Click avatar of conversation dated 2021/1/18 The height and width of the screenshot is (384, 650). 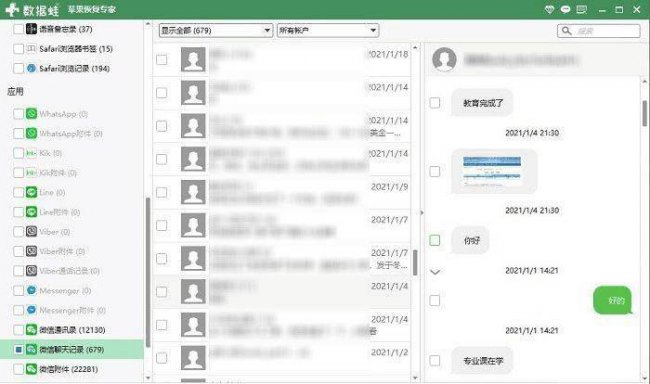click(x=193, y=60)
